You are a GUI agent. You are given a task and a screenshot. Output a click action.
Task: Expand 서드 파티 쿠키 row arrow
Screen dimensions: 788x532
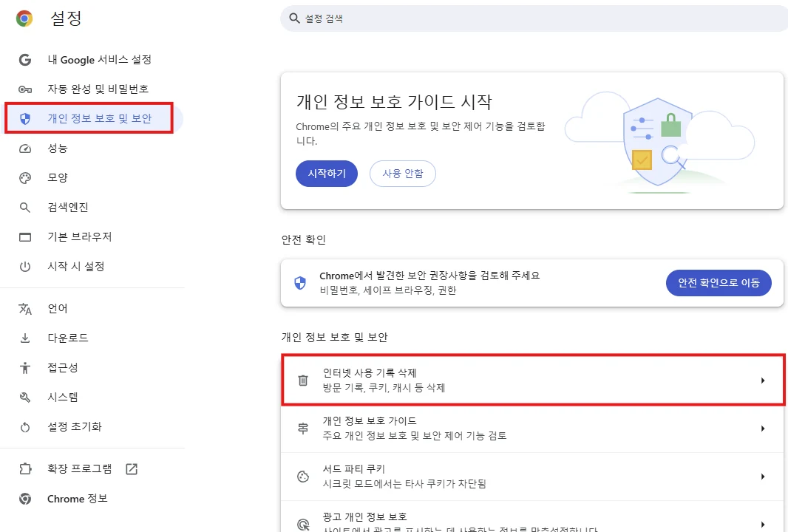[x=763, y=477]
